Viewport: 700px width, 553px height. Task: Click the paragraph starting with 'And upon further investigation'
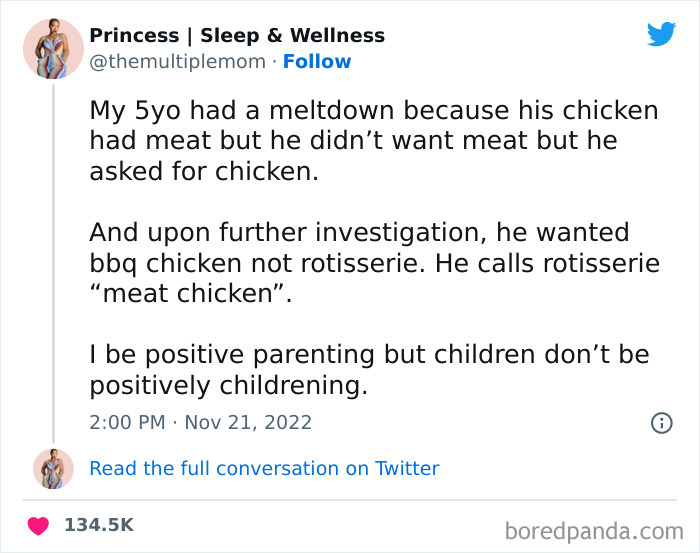tap(372, 263)
